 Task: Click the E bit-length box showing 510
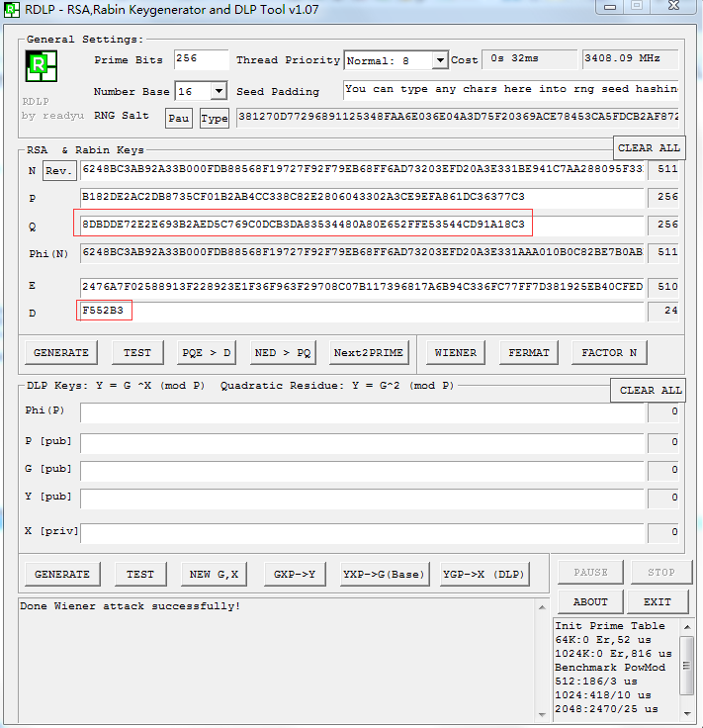coord(663,288)
